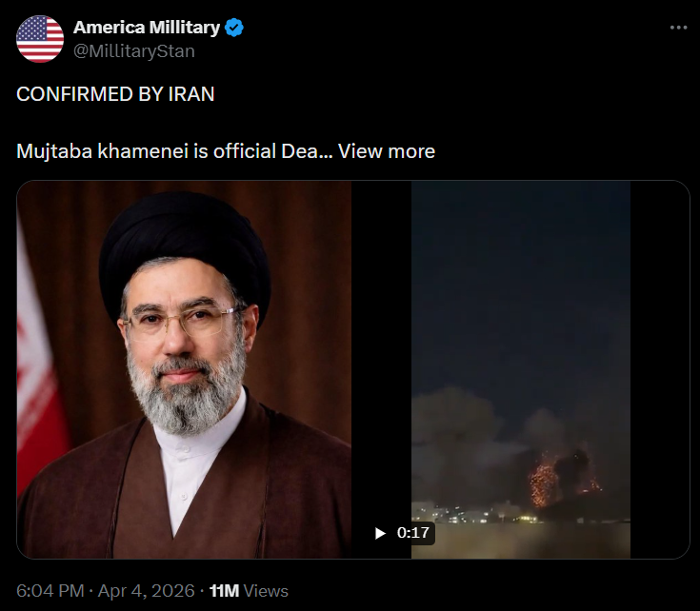
Task: Click the 0:17 video duration label
Action: tap(413, 533)
